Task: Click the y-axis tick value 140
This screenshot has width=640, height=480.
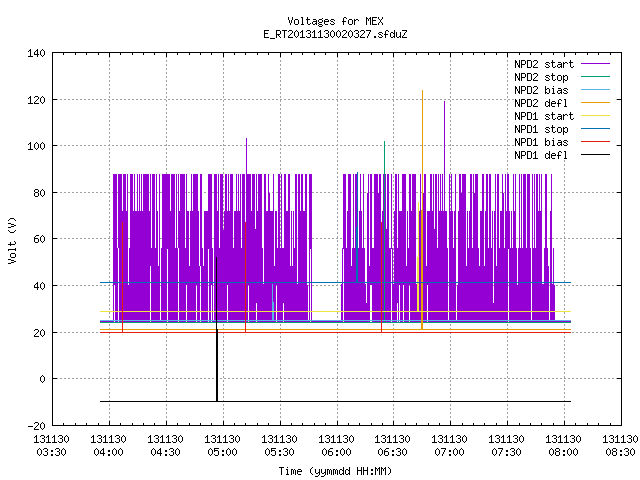Action: [36, 53]
